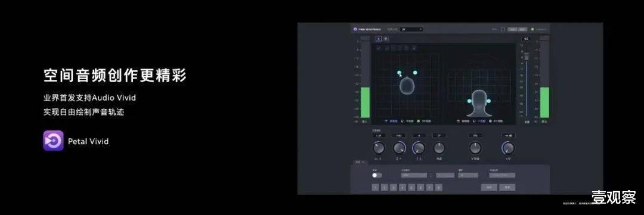Click the 0° field above angle knob
The image size is (644, 215).
pos(439,135)
